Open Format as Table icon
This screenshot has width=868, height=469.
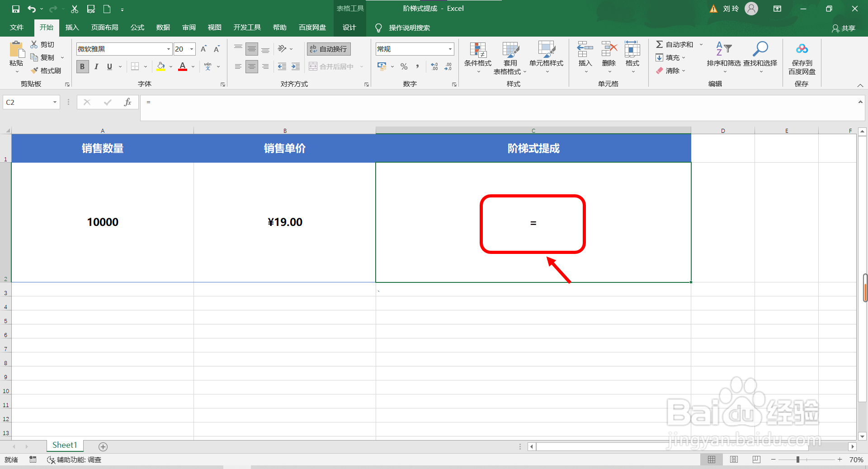pos(510,50)
